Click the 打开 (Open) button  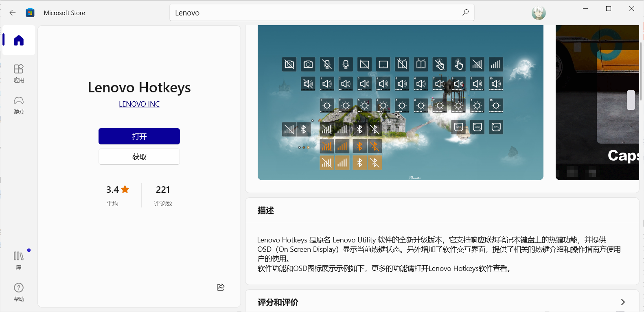click(x=139, y=136)
